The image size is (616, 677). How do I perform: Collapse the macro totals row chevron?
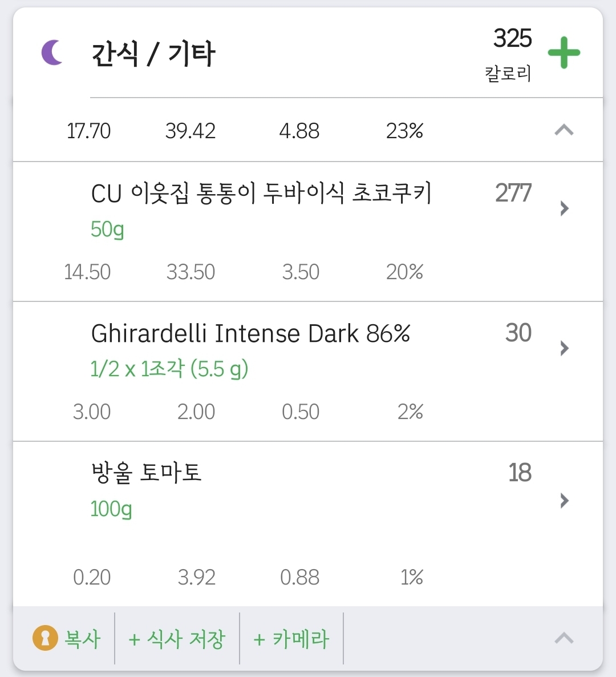564,131
